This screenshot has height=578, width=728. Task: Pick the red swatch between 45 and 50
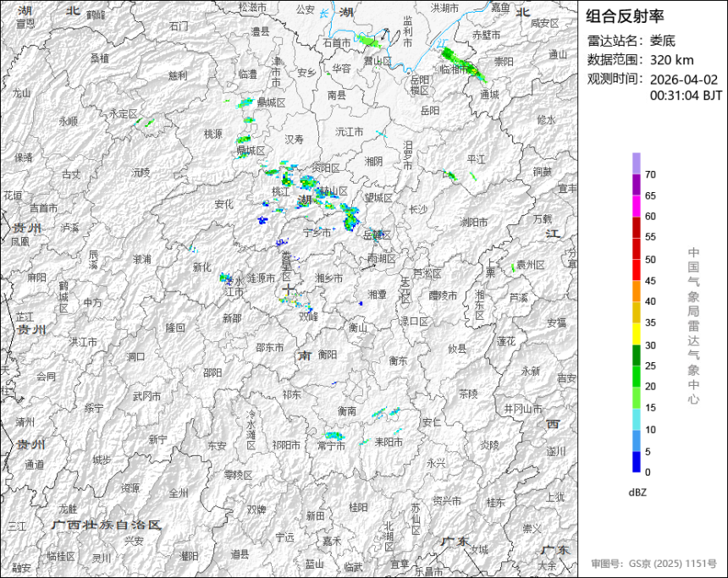[x=637, y=270]
